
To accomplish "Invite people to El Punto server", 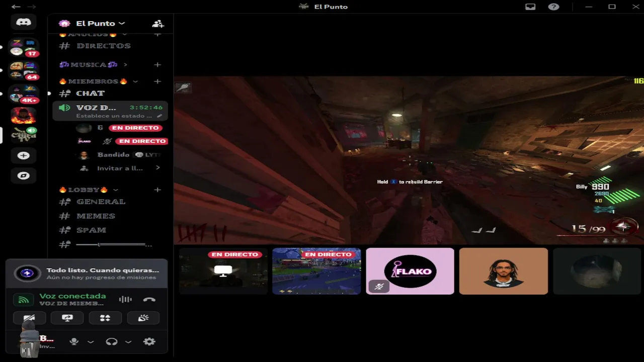I will tap(158, 24).
